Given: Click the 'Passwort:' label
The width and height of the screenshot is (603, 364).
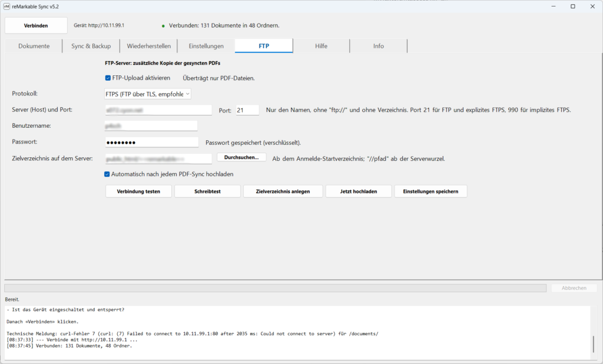Looking at the screenshot, I should 25,141.
